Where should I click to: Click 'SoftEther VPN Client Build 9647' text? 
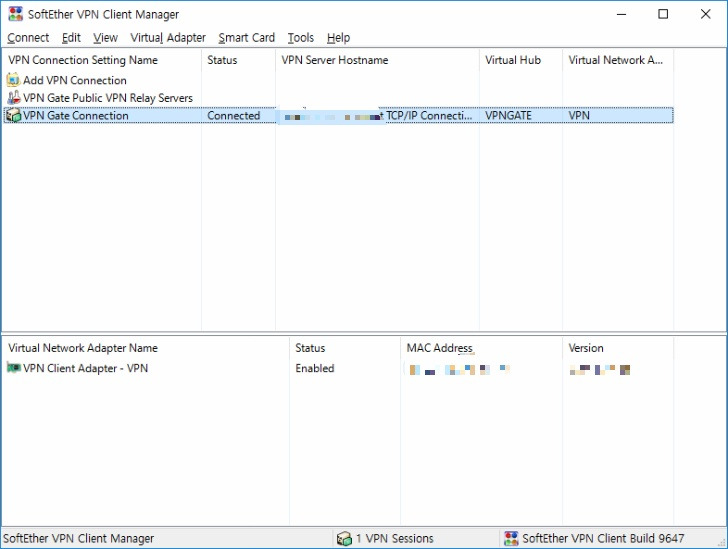pos(603,539)
